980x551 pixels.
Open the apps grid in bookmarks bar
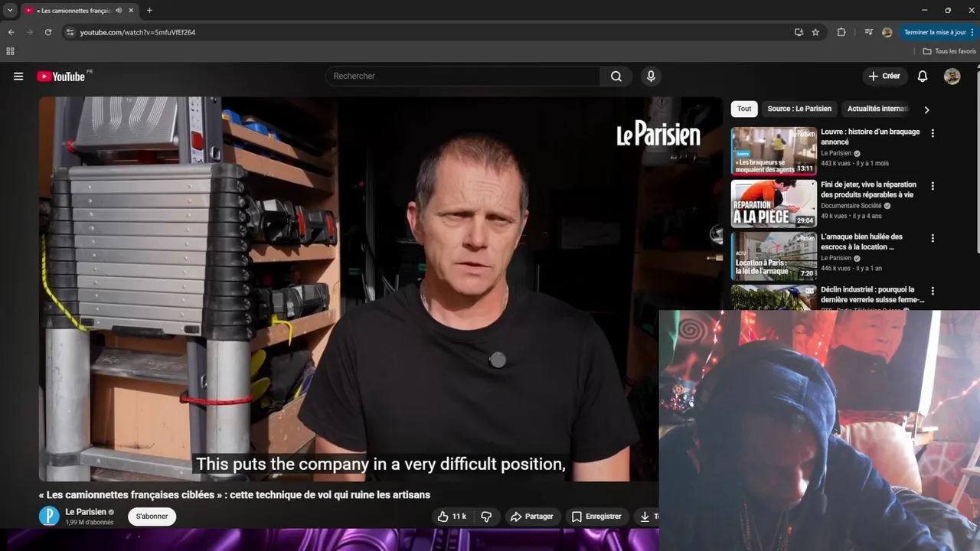click(10, 51)
